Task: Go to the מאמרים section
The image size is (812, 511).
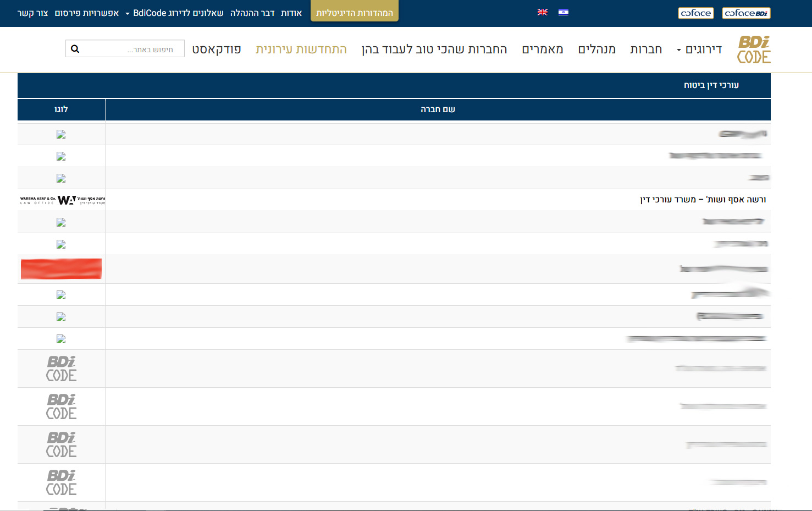Action: [542, 50]
